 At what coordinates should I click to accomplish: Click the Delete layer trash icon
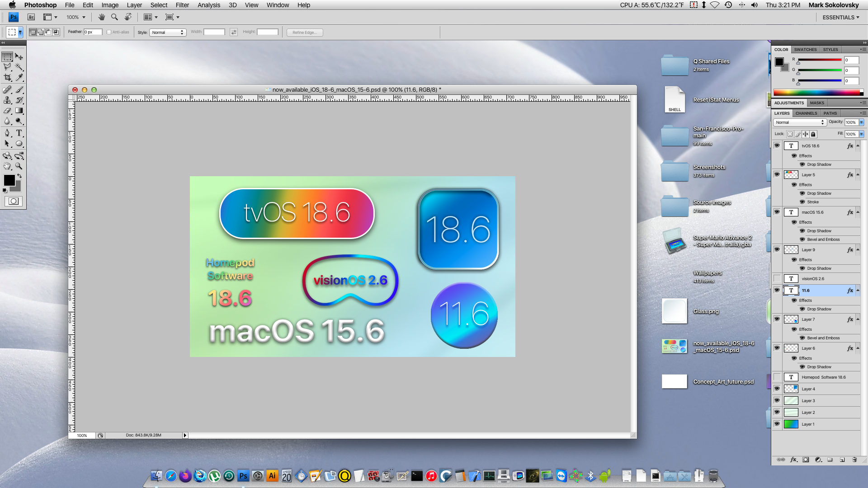pyautogui.click(x=854, y=460)
